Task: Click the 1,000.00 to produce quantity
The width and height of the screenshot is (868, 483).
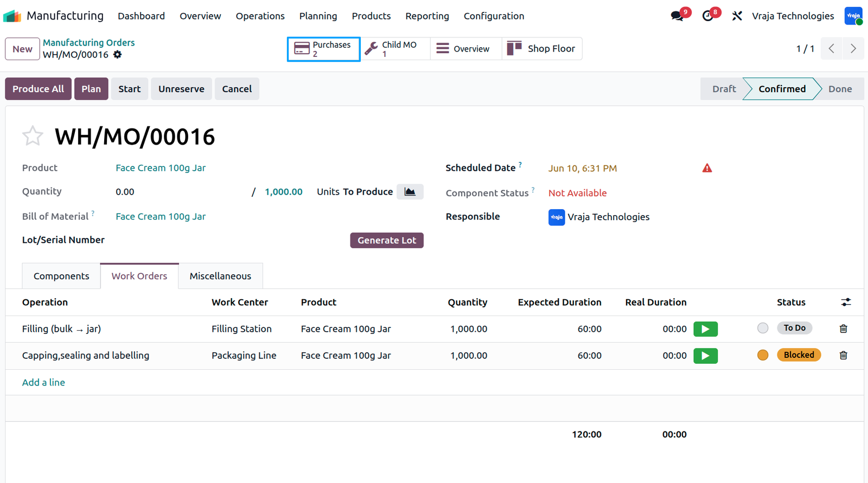Action: click(x=284, y=192)
